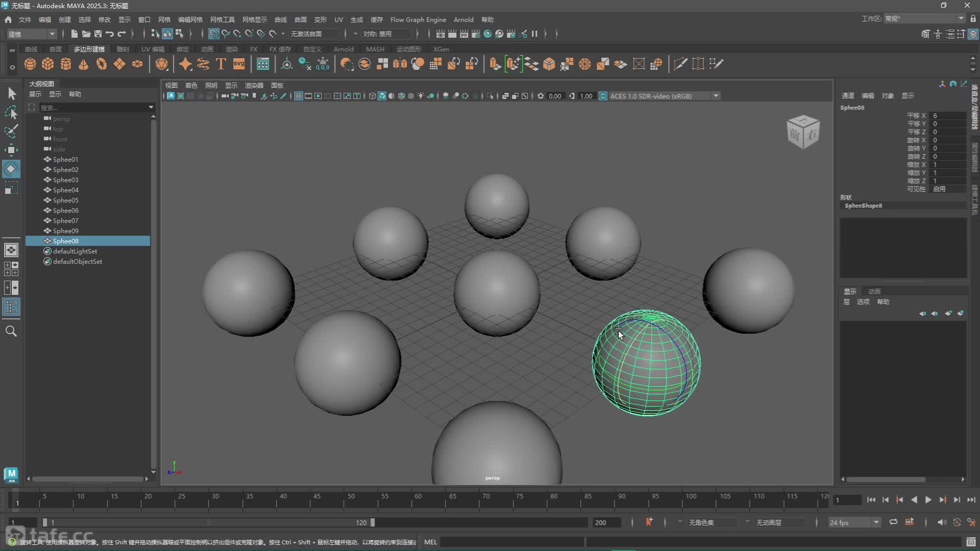Open the Modeling menu set dropdown
This screenshot has height=551, width=980.
tap(32, 34)
